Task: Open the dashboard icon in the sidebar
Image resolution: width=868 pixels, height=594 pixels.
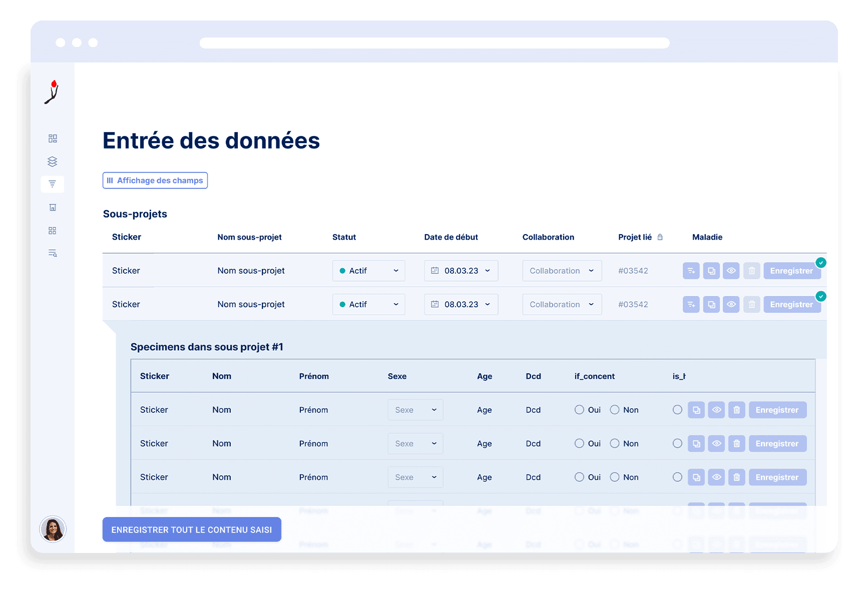Action: click(x=53, y=138)
